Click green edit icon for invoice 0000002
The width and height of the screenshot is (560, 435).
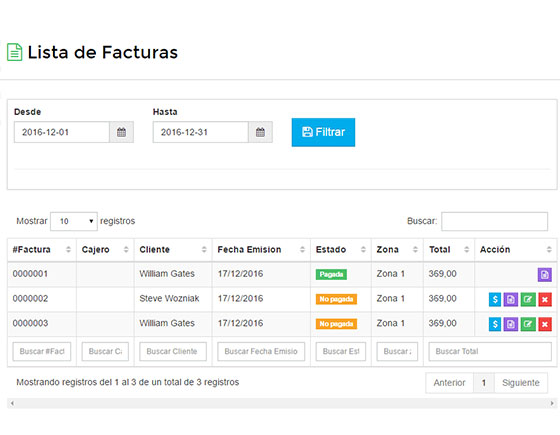click(528, 299)
